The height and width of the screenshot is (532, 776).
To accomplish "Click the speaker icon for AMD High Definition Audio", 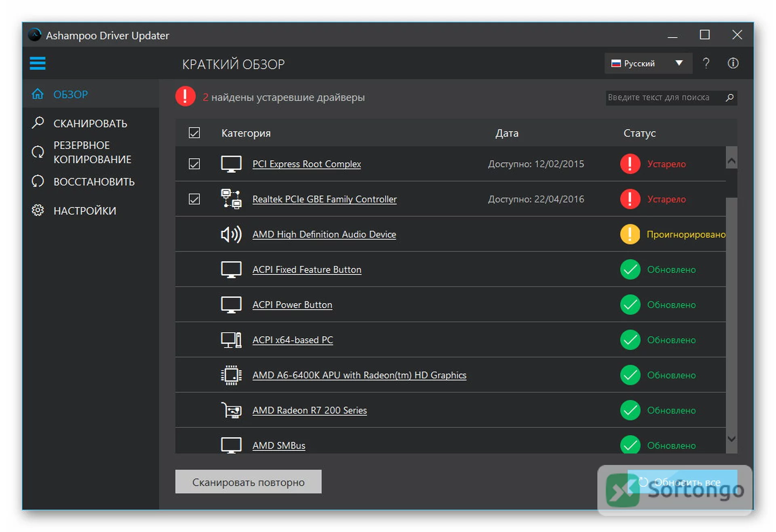I will [x=231, y=234].
